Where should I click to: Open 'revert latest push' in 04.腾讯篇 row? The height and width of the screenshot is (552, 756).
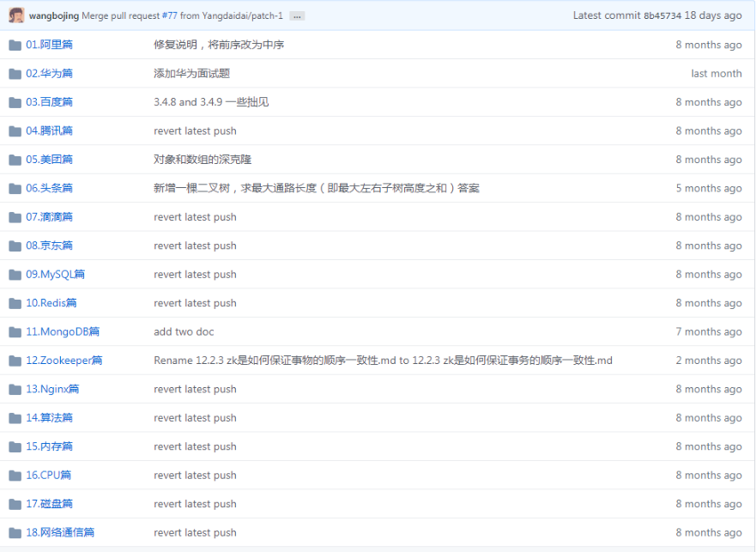(x=196, y=130)
